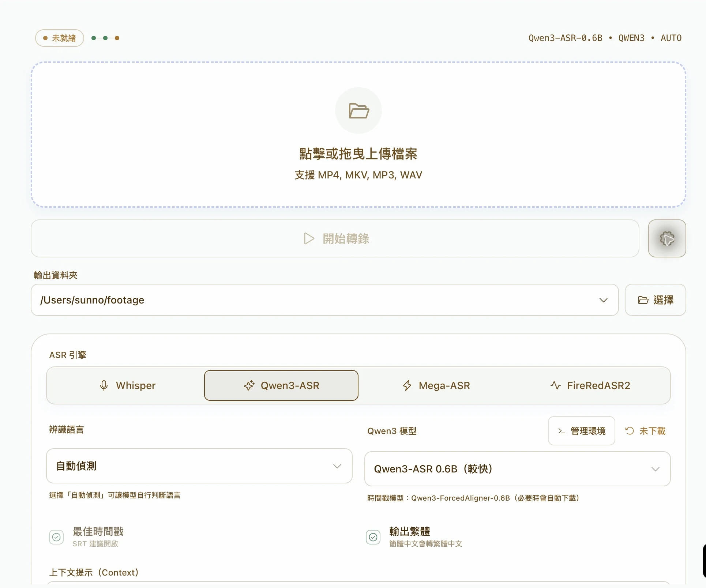Expand the output folder path dropdown
The image size is (706, 588).
tap(325, 300)
